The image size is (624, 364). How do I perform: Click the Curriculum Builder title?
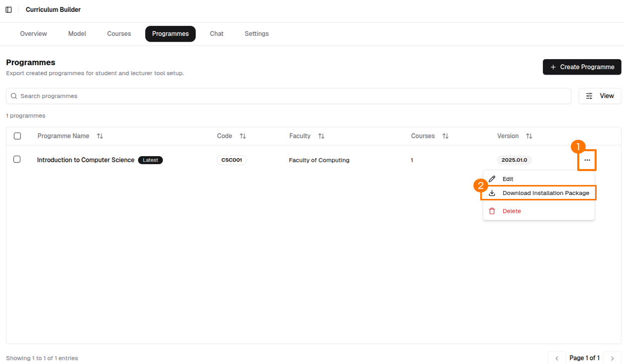pyautogui.click(x=53, y=10)
